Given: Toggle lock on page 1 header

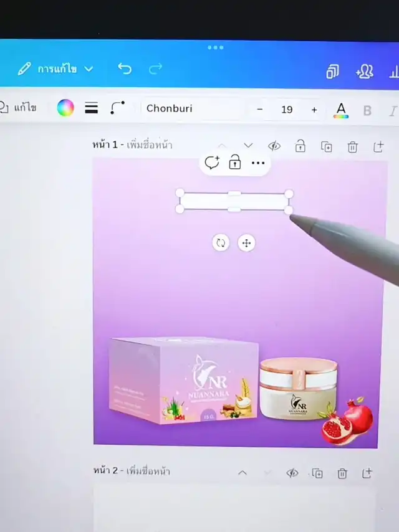Looking at the screenshot, I should (x=300, y=146).
